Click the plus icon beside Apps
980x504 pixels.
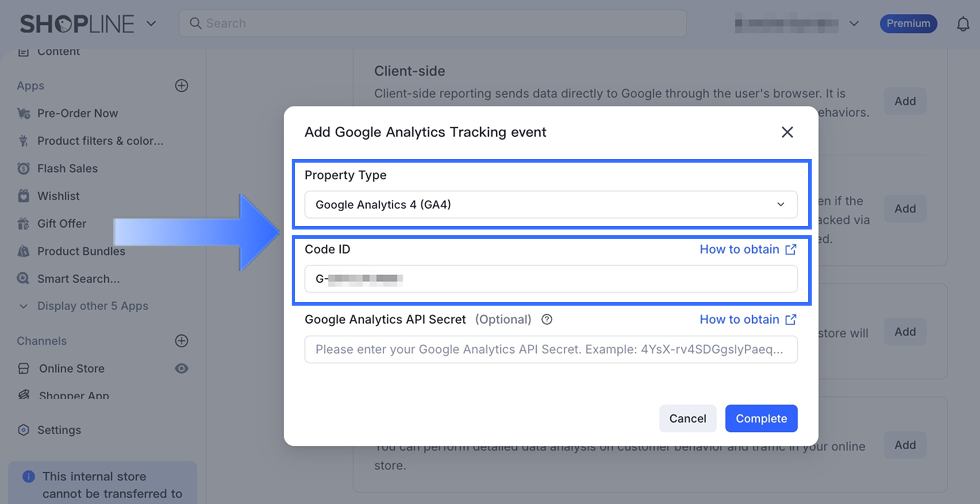click(182, 85)
